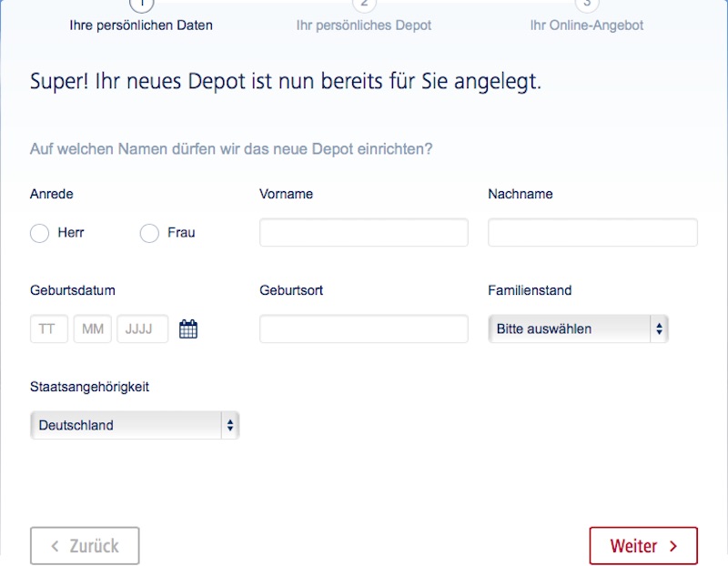
Task: Open the Familienstand dropdown
Action: click(x=578, y=329)
